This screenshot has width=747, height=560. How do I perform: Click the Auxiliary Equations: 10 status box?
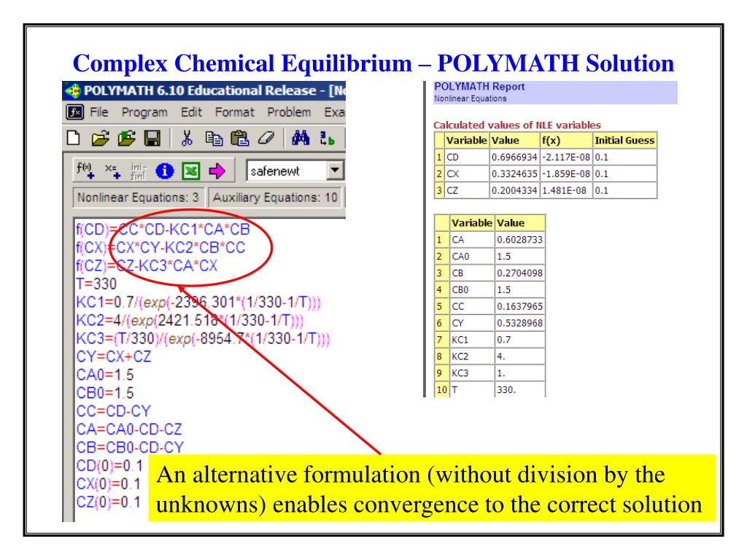pos(275,197)
